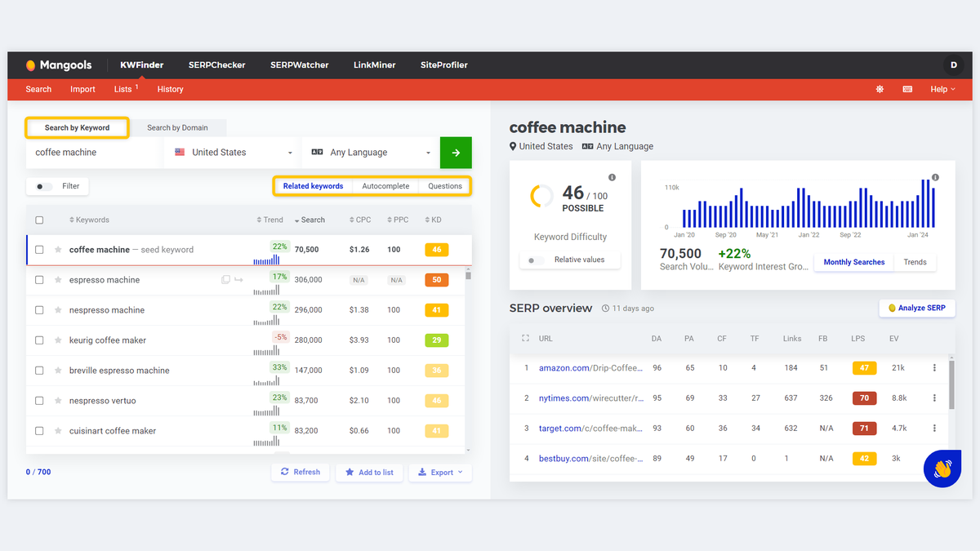Click trend sparkline for coffee machine row
Viewport: 980px width, 551px height.
(x=266, y=260)
